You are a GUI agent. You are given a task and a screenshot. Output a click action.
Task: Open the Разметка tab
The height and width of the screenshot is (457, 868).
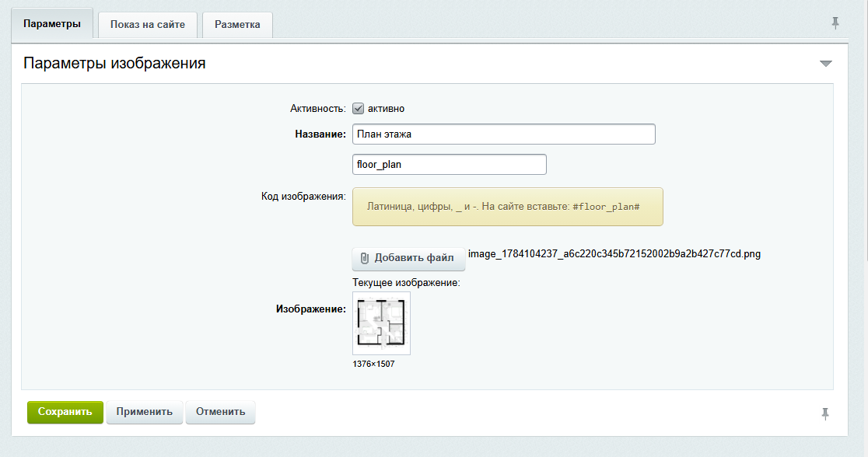[237, 24]
